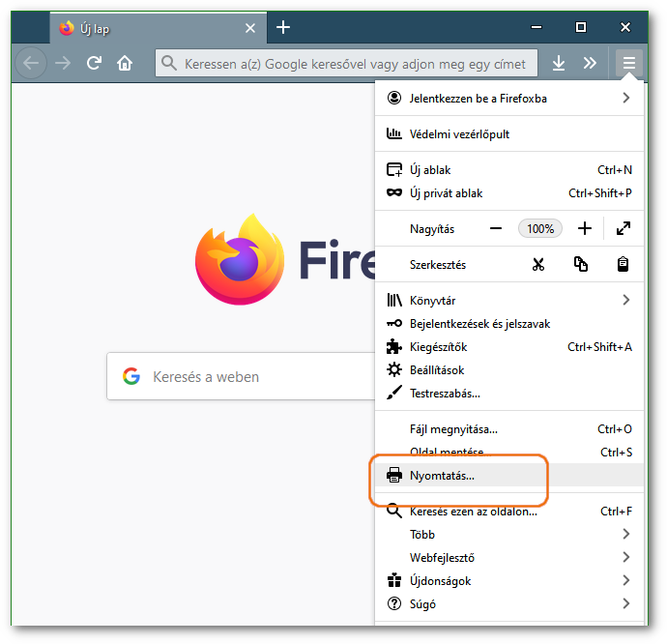Click the printer icon

pos(393,475)
